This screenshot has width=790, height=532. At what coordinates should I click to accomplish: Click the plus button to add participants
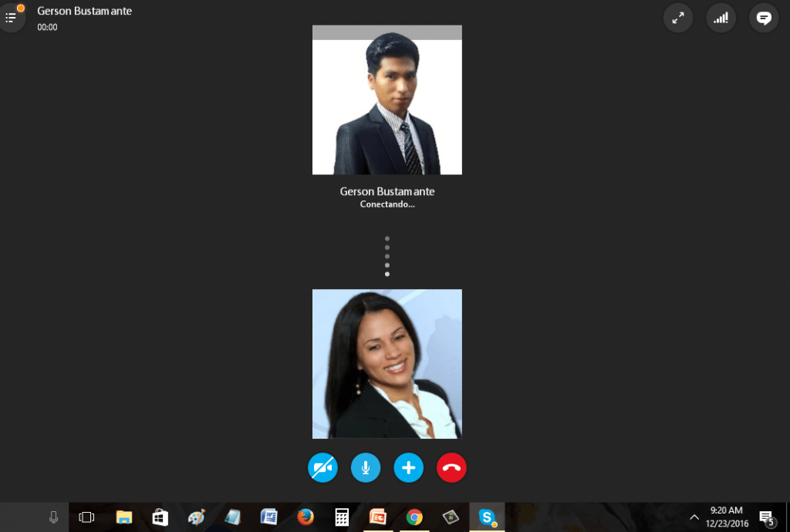click(409, 467)
